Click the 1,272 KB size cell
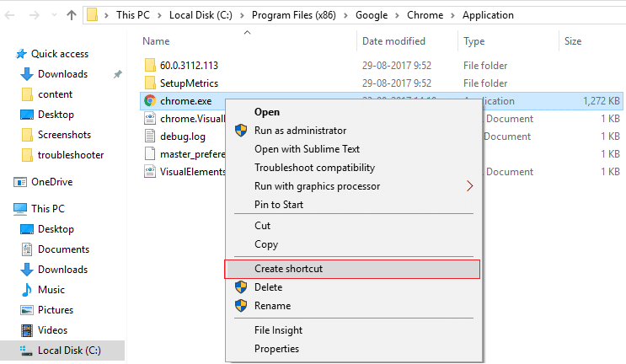626x364 pixels. (x=602, y=100)
